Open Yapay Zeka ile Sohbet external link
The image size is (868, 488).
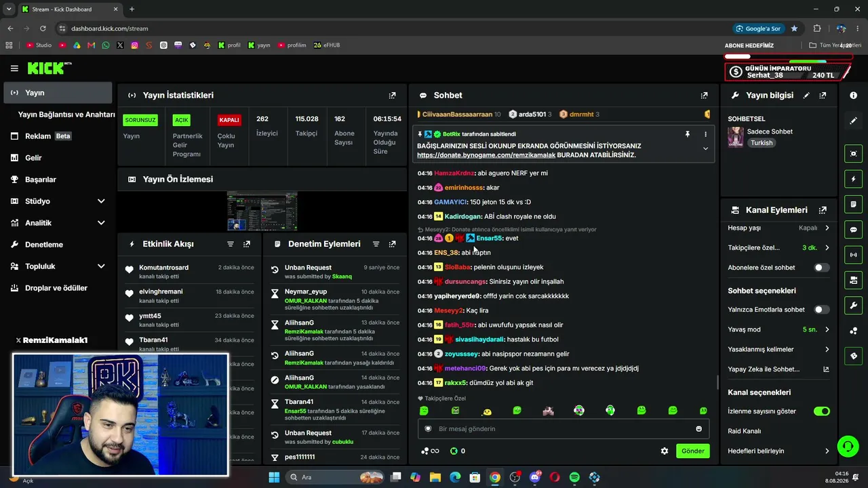coord(826,369)
